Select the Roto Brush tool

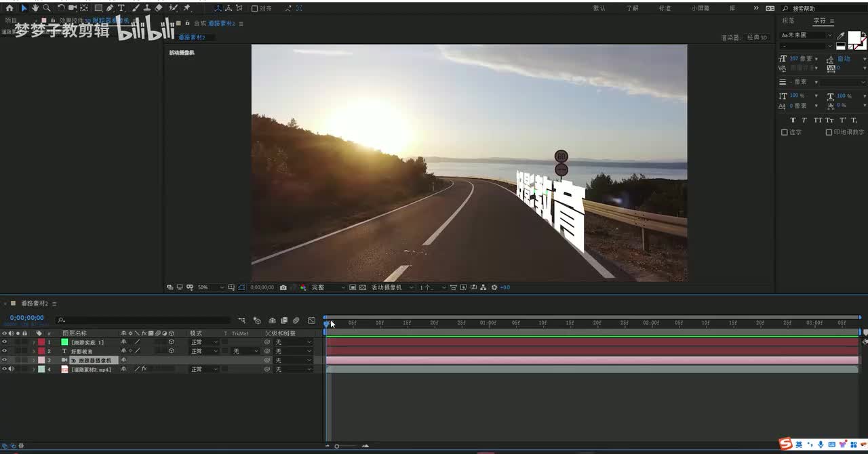173,8
